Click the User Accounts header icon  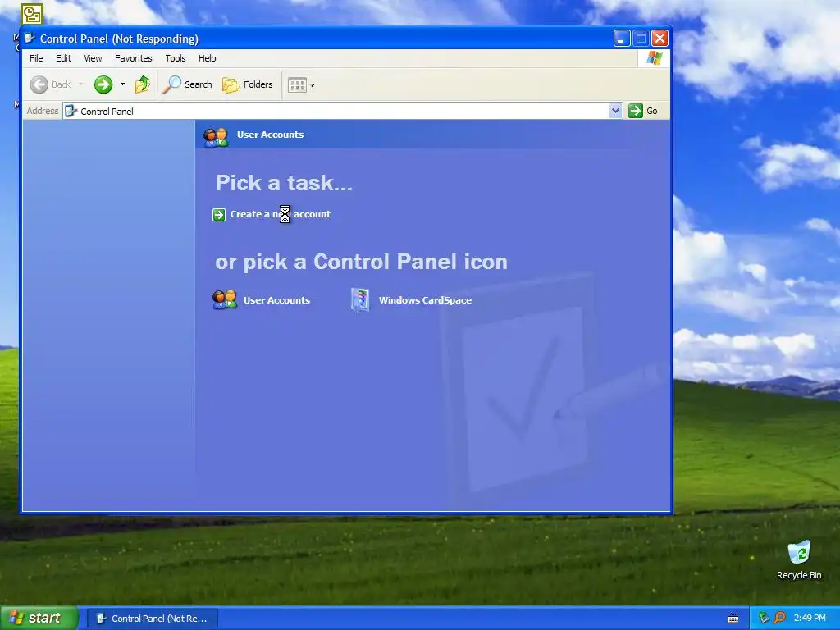click(217, 137)
